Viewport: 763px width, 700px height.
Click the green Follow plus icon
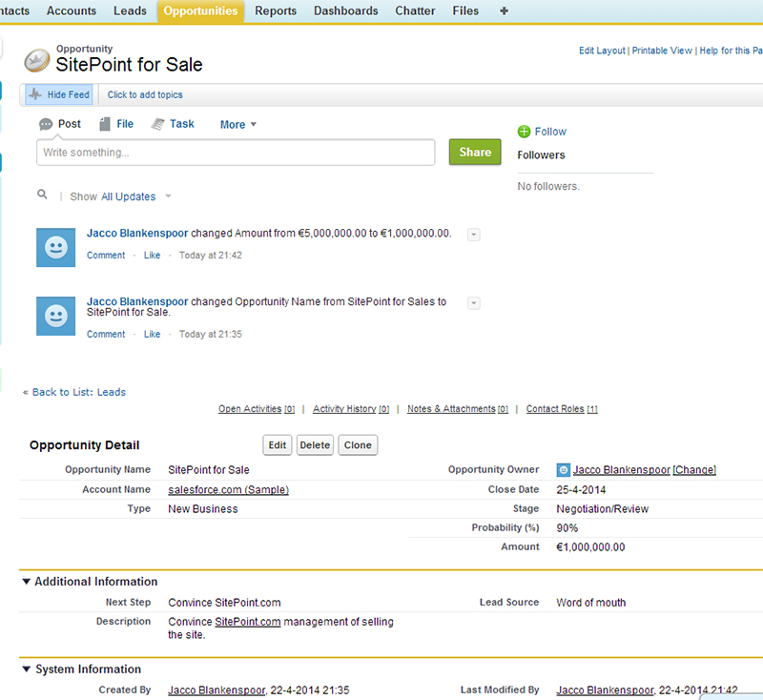(x=524, y=132)
